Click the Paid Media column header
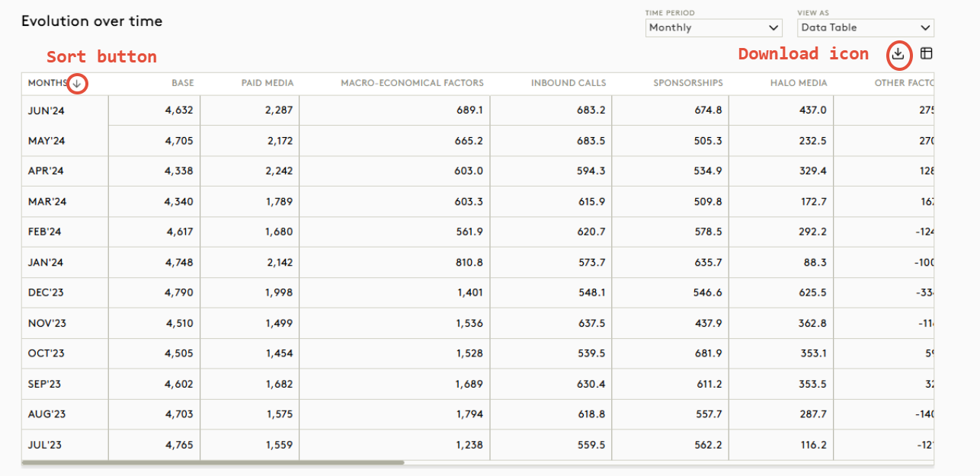 [267, 83]
